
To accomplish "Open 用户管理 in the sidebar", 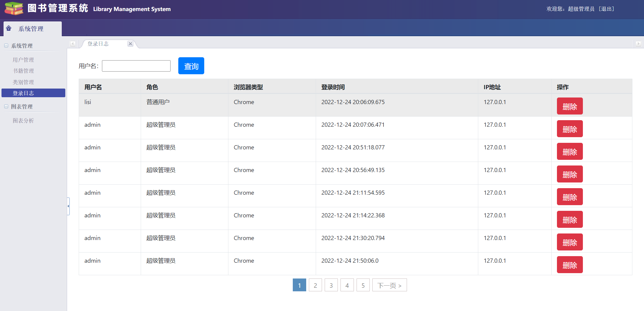I will tap(23, 60).
